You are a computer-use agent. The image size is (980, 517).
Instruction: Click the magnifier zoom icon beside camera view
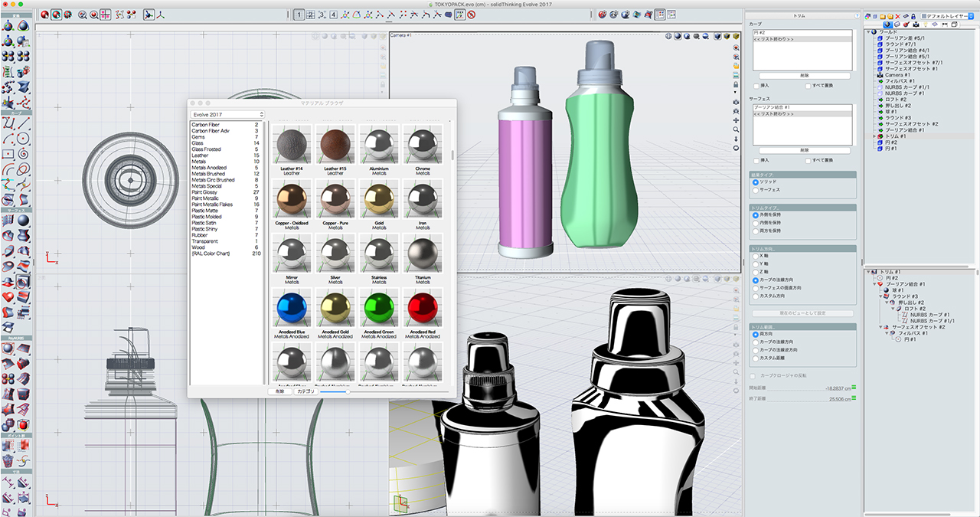pos(736,129)
